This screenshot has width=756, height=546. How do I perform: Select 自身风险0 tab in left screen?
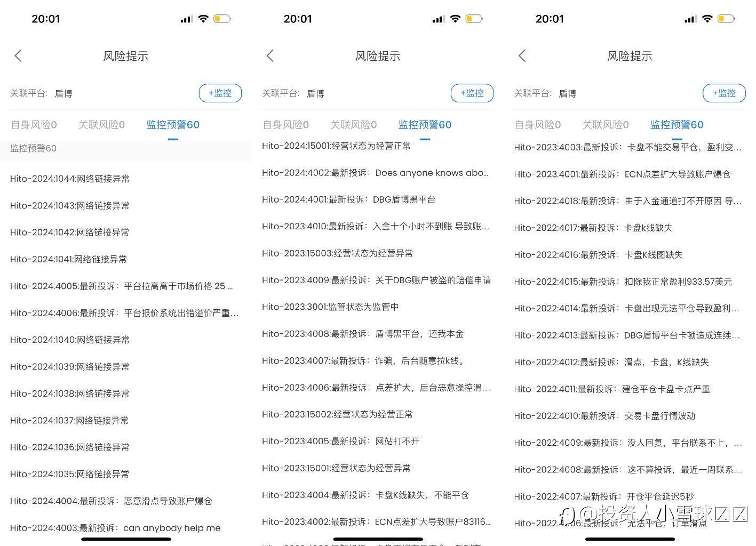point(34,125)
